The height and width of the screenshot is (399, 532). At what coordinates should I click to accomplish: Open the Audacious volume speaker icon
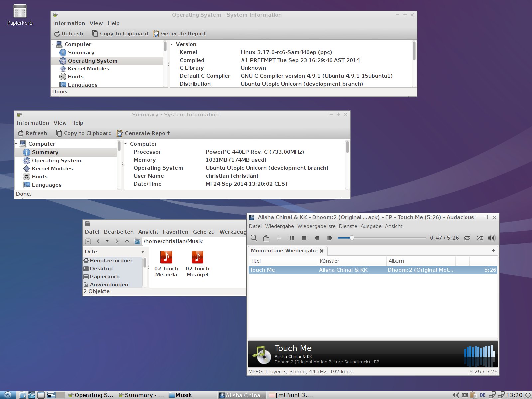click(492, 238)
